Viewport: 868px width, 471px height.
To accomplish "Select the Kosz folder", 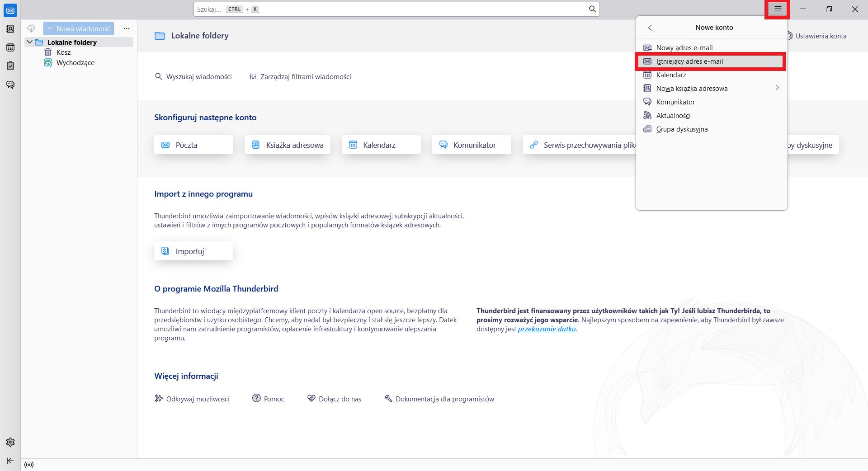I will [x=63, y=52].
